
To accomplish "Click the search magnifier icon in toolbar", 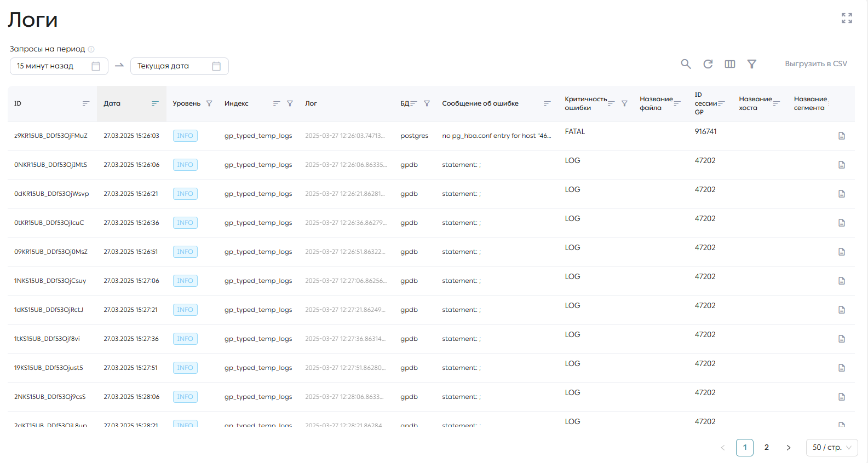I will click(x=686, y=64).
